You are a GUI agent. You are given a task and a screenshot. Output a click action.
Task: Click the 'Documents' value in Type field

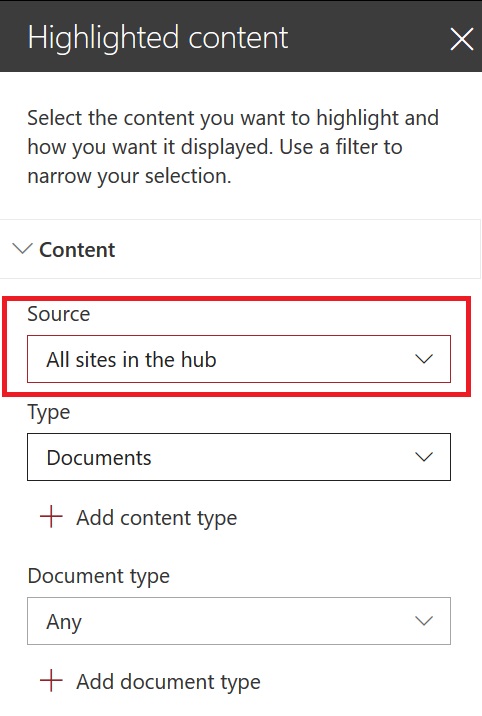coord(99,458)
